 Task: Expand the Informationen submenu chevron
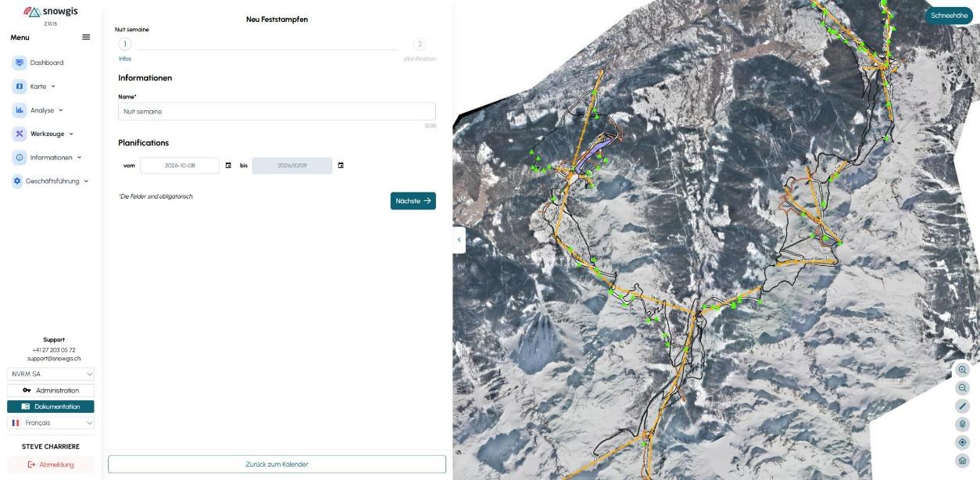[79, 157]
